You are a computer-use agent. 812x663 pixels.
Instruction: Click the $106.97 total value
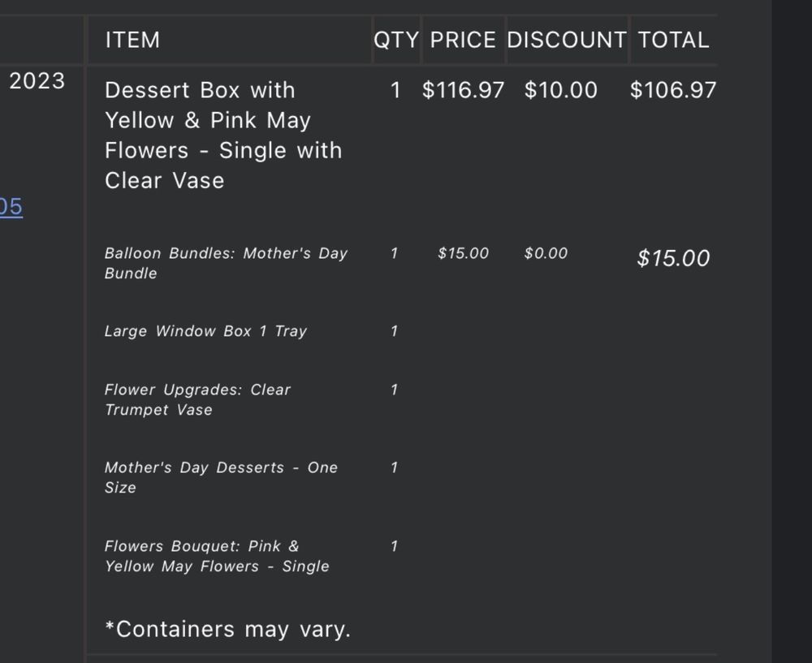(673, 90)
